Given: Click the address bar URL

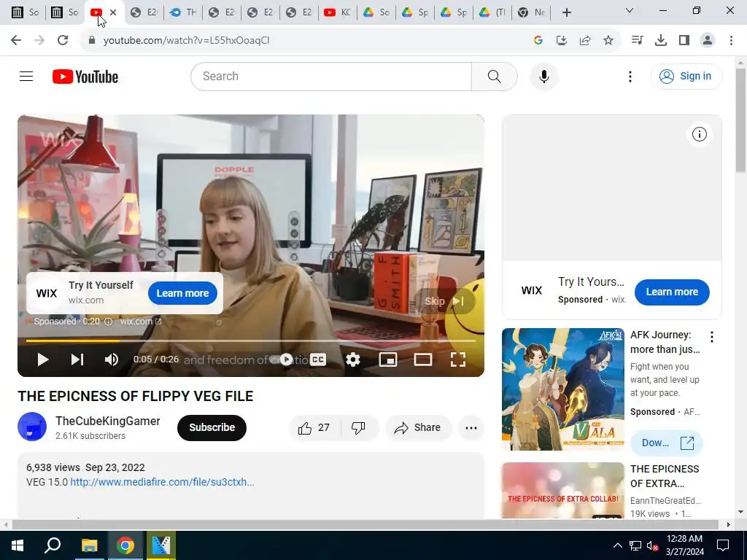Looking at the screenshot, I should (x=186, y=41).
